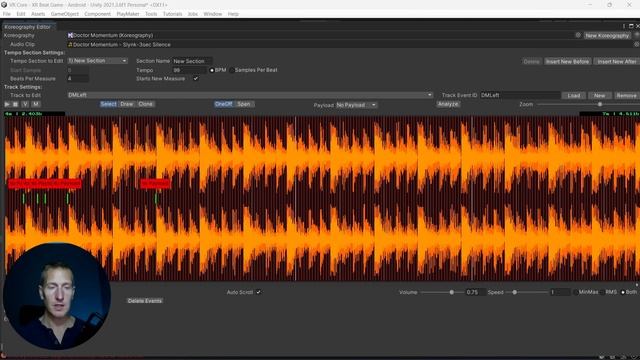
Task: Switch to Clone edit mode
Action: pos(146,104)
